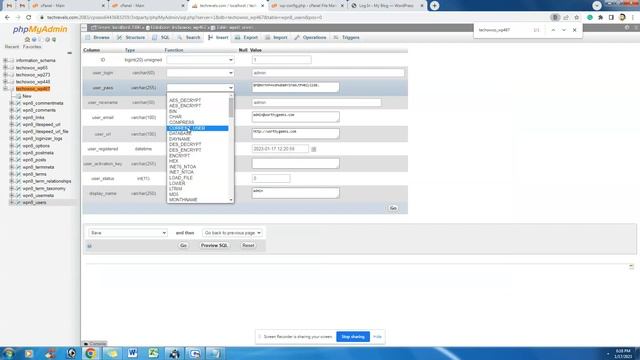The image size is (640, 360).
Task: Hide the screen sharing notice
Action: 377,337
